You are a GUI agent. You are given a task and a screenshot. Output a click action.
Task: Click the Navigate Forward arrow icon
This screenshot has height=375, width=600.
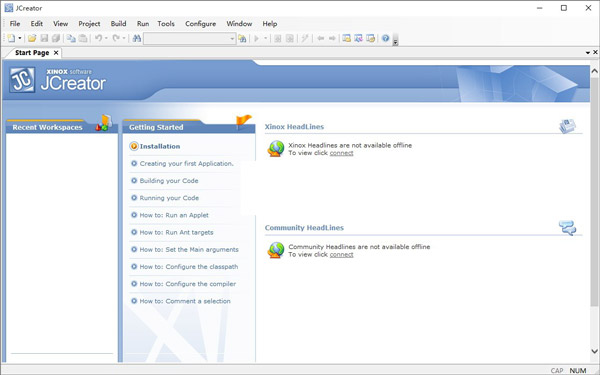pos(332,38)
